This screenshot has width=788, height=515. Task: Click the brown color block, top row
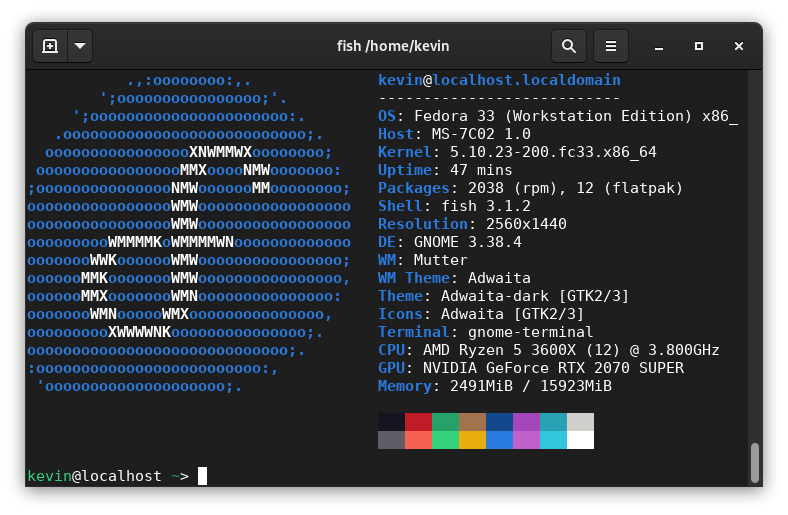[472, 422]
